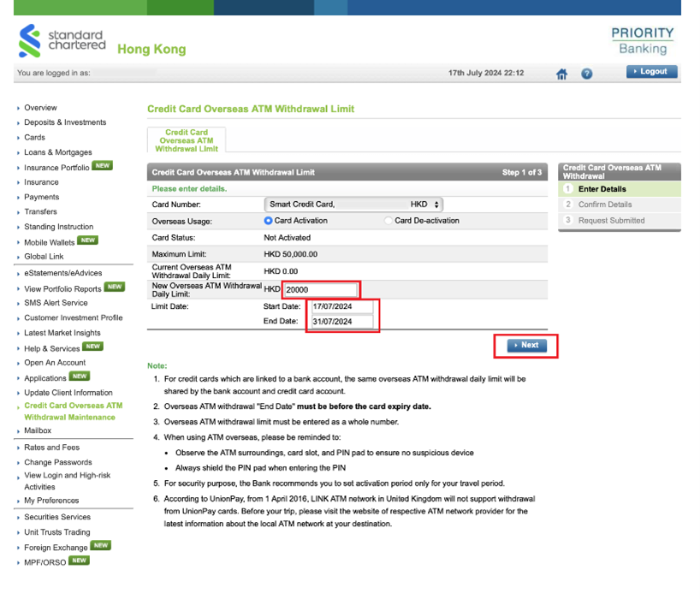Expand Loans & Mortgages menu section
The image size is (700, 599).
pyautogui.click(x=58, y=152)
